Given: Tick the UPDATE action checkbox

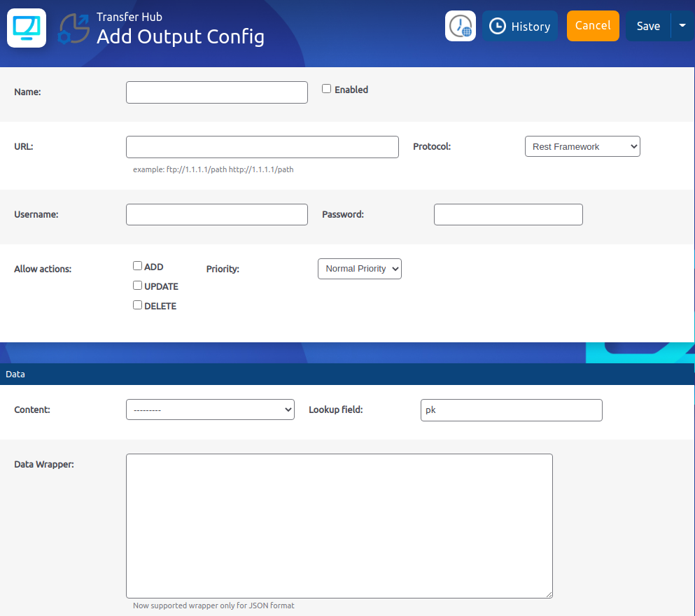Looking at the screenshot, I should pyautogui.click(x=138, y=286).
